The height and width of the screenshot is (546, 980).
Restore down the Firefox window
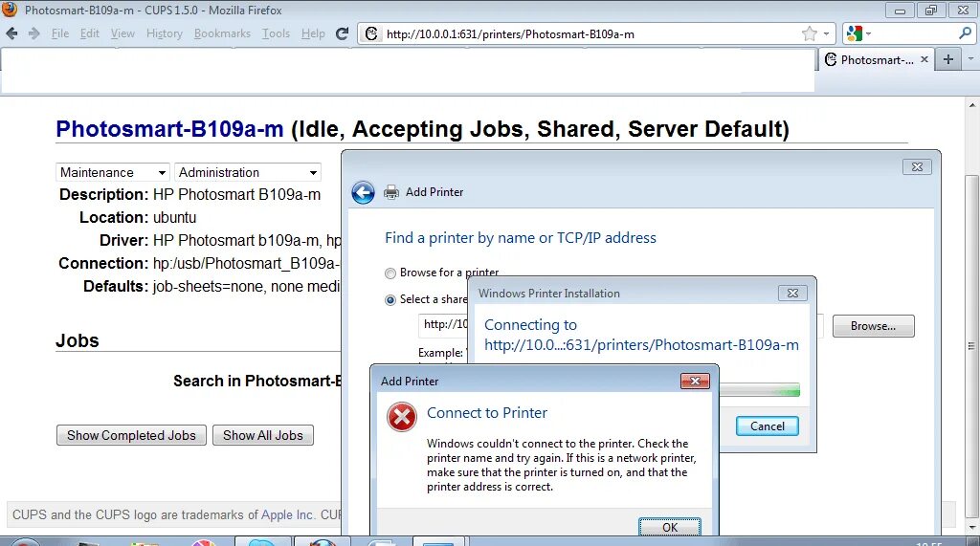(x=931, y=10)
